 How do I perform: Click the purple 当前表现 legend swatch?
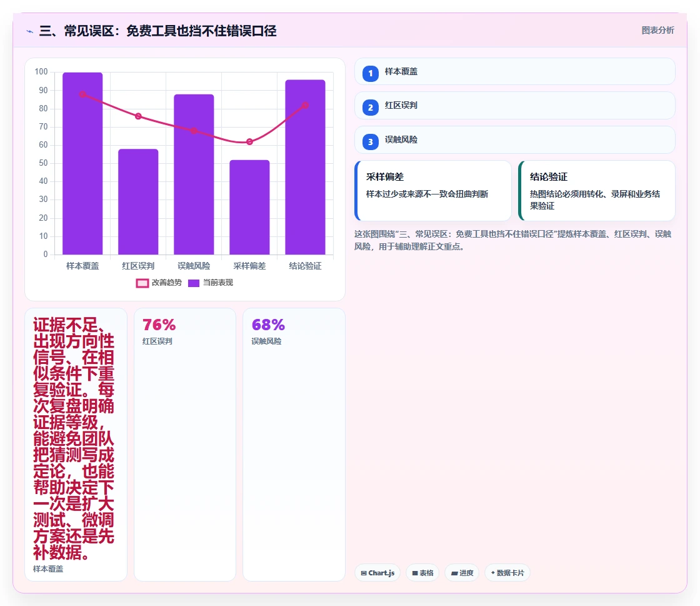[x=194, y=283]
